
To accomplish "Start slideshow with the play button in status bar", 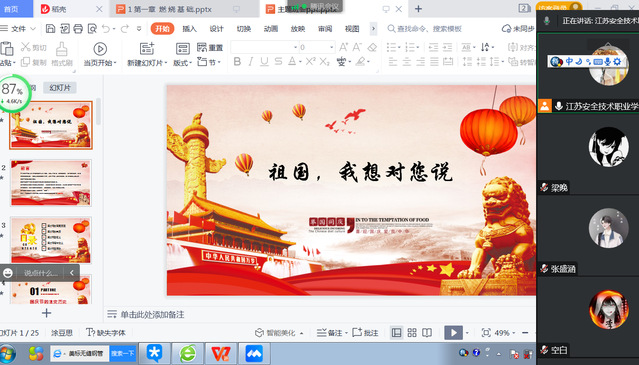I will point(454,332).
